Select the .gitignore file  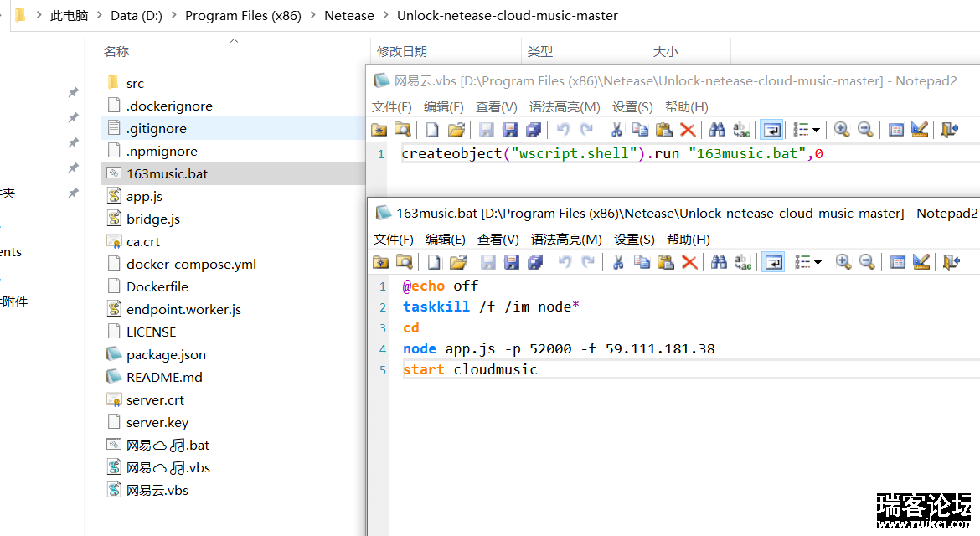point(157,128)
